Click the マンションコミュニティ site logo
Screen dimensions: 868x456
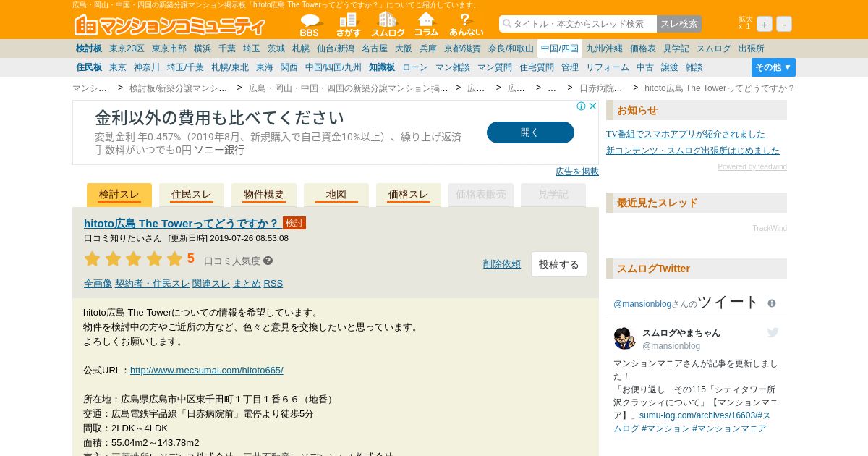click(x=170, y=25)
